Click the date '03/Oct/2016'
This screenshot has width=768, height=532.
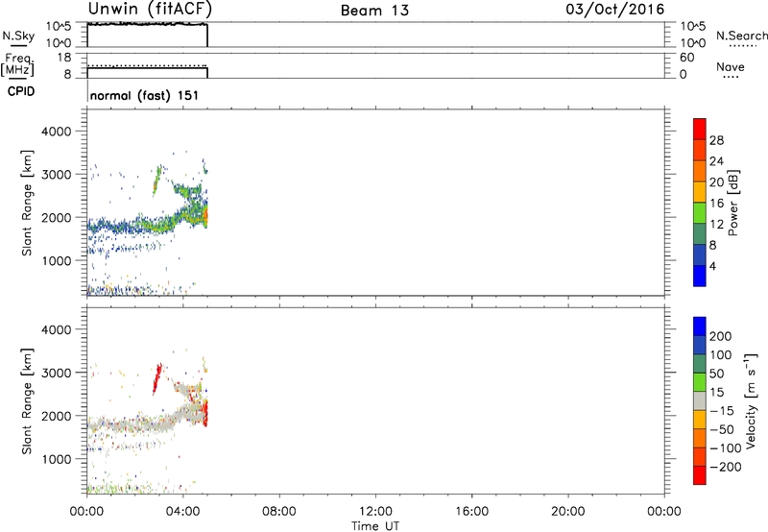tap(614, 10)
